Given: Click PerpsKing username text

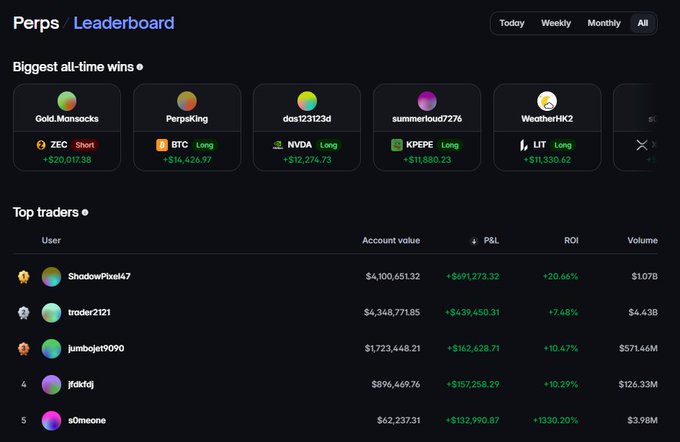Looking at the screenshot, I should (x=187, y=119).
